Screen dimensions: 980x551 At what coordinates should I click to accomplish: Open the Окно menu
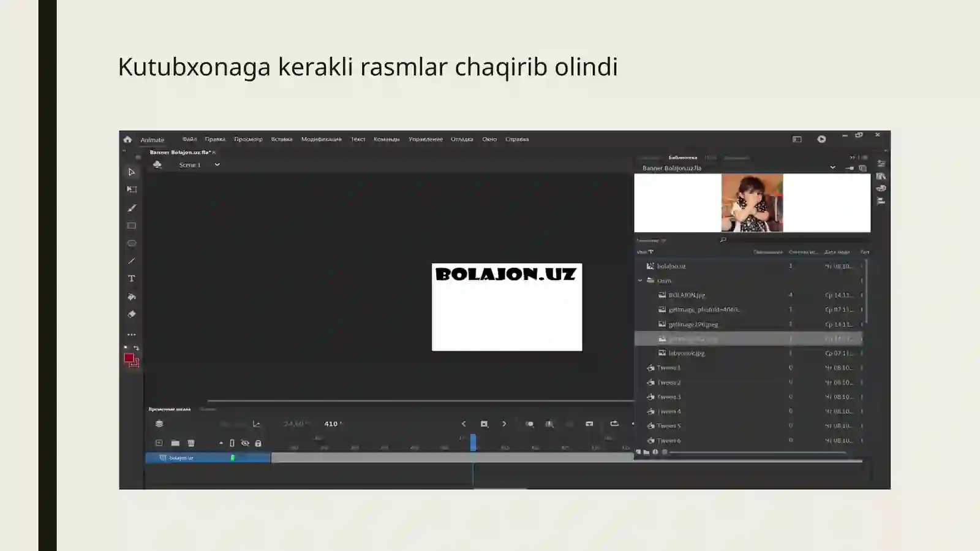[x=489, y=139]
